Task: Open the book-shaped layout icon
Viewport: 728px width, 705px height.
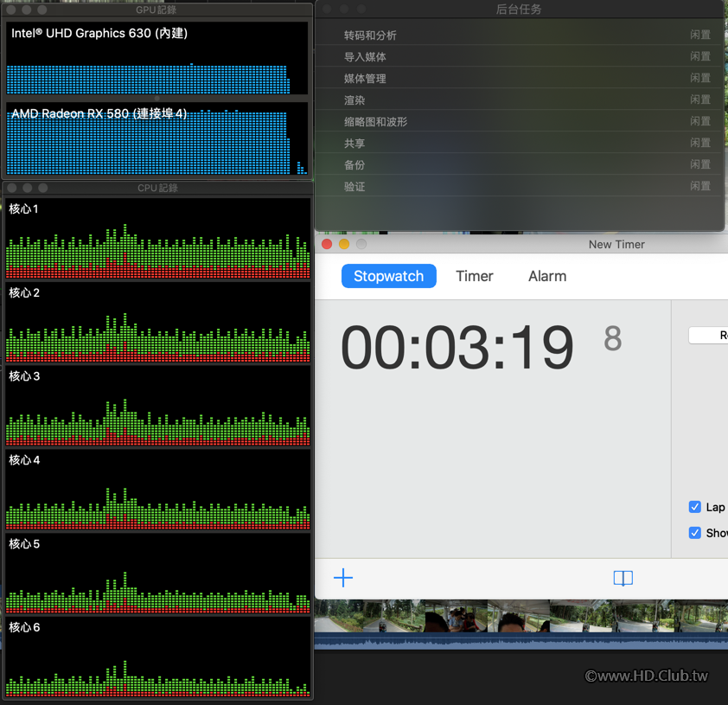Action: click(x=623, y=578)
